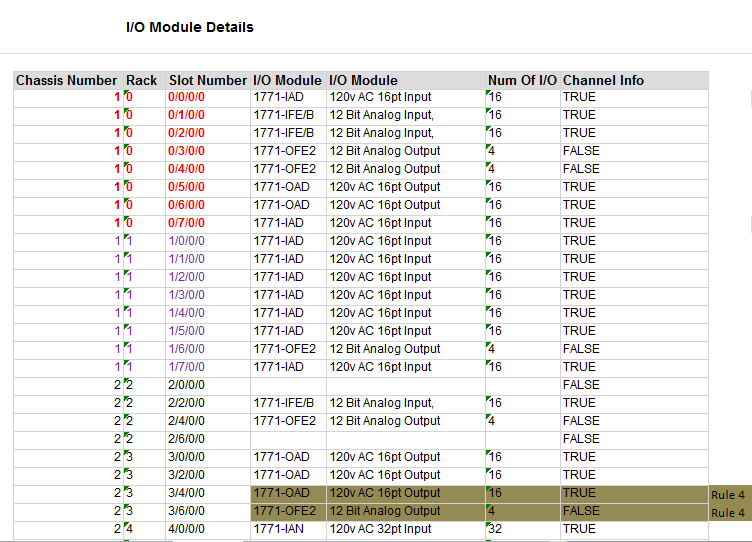Click slot number cell 0/3/0/0

[208, 151]
